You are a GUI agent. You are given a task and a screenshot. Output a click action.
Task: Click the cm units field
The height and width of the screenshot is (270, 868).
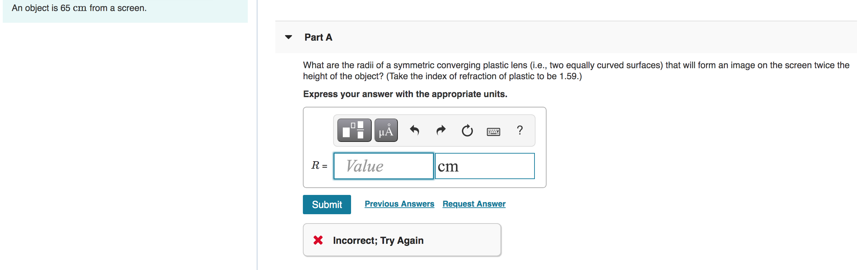coord(485,166)
